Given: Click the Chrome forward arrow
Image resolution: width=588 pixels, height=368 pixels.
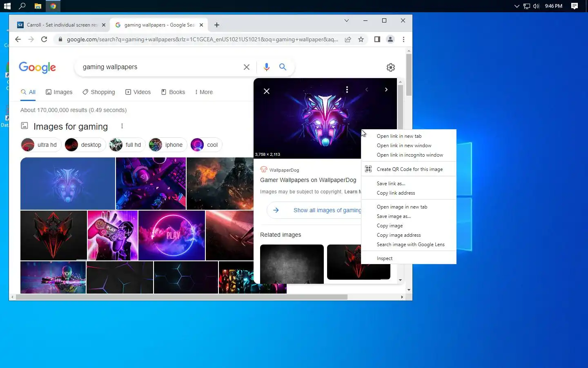Looking at the screenshot, I should point(31,39).
